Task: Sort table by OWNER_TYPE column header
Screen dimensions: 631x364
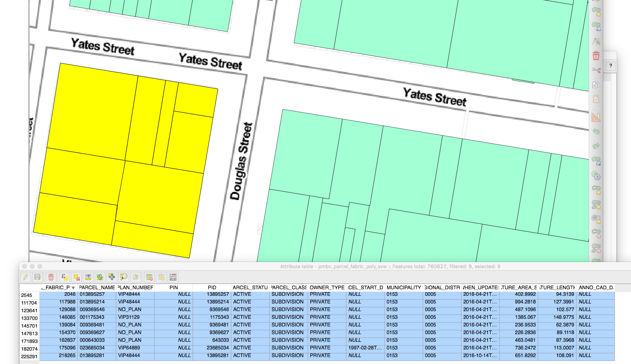Action: pos(327,287)
